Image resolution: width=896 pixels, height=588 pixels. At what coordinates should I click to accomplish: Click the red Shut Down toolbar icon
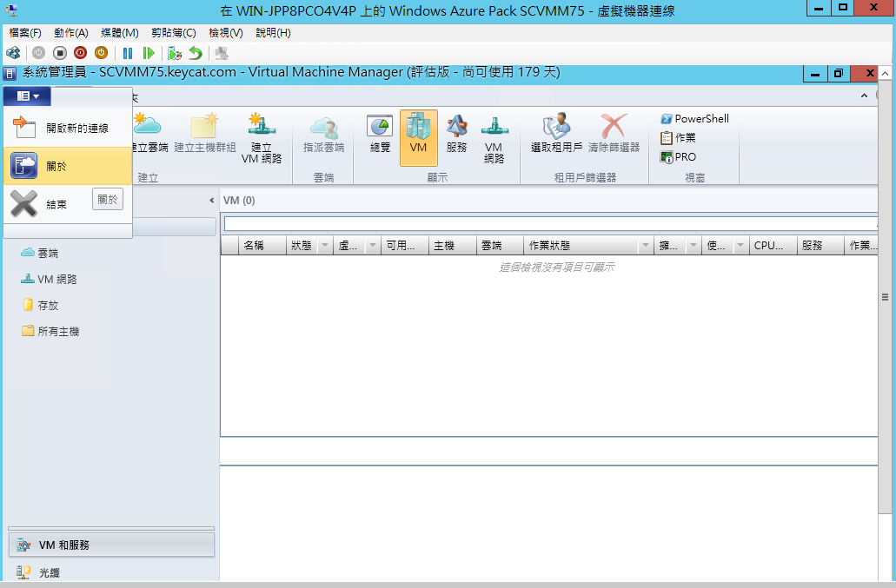(80, 53)
